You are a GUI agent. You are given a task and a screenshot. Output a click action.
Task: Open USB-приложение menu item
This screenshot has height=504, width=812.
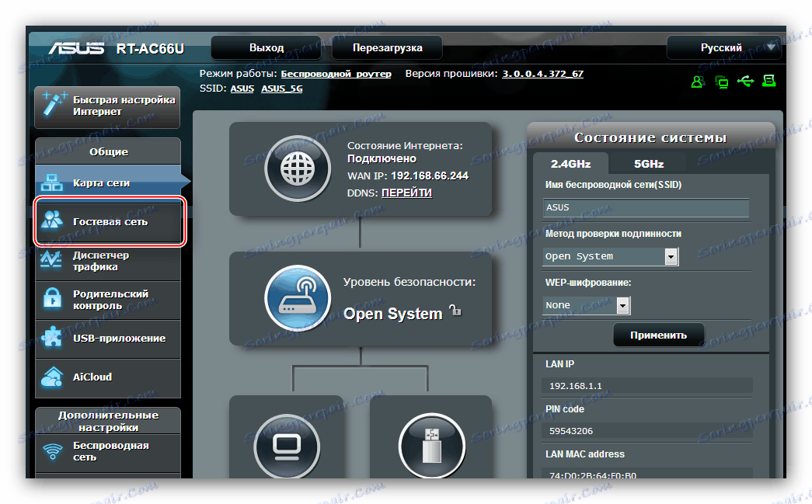coord(108,339)
